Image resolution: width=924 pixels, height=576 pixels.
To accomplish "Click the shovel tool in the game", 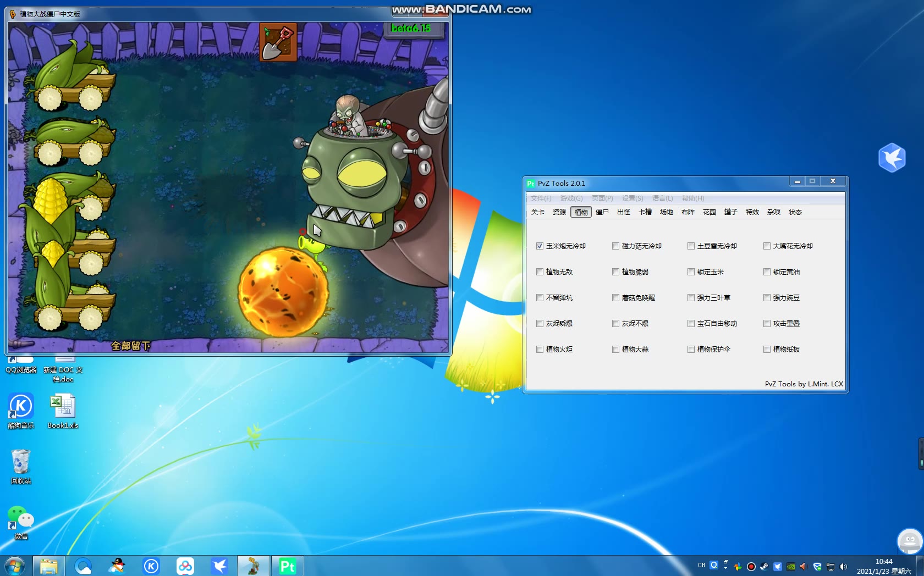I will click(278, 42).
